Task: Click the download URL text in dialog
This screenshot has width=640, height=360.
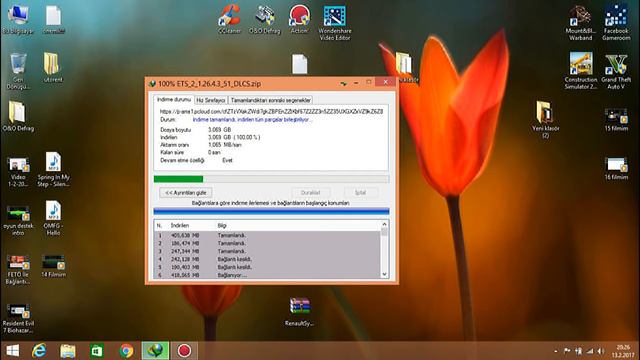Action: tap(271, 111)
